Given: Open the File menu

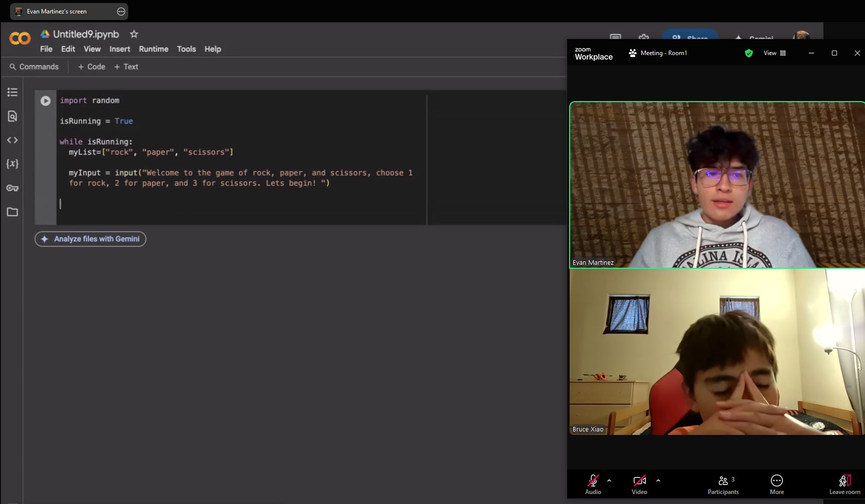Looking at the screenshot, I should coord(46,49).
